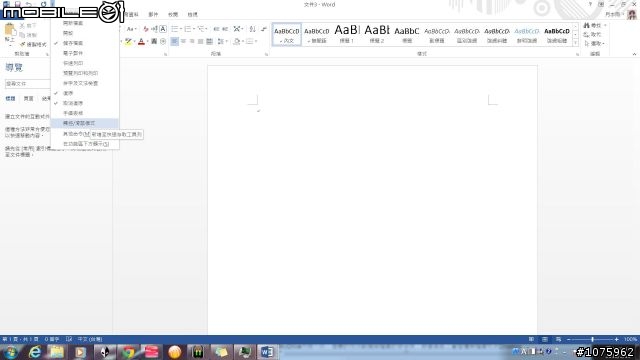Image resolution: width=640 pixels, height=360 pixels.
Task: Click the 100% zoom level button
Action: click(x=630, y=339)
